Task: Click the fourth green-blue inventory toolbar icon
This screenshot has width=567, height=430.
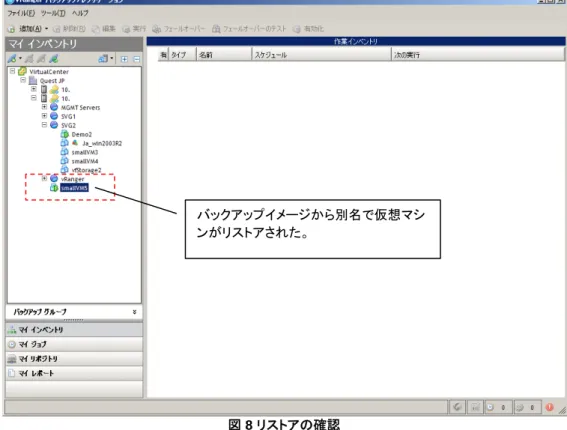Action: 54,59
